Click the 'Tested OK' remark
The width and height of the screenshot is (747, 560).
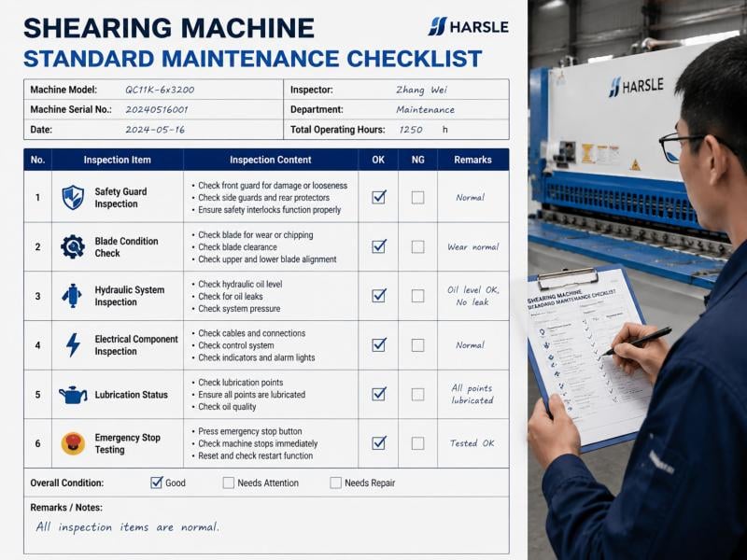[472, 443]
